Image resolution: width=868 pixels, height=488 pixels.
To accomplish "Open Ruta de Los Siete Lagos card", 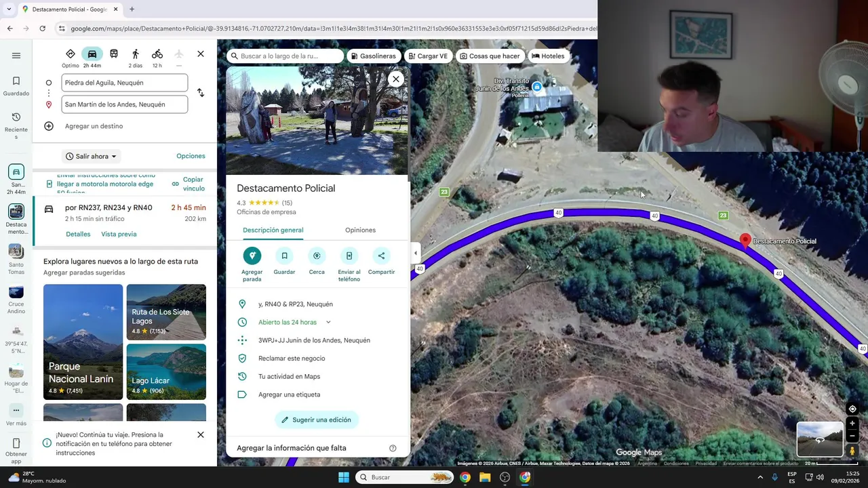I will (x=166, y=312).
